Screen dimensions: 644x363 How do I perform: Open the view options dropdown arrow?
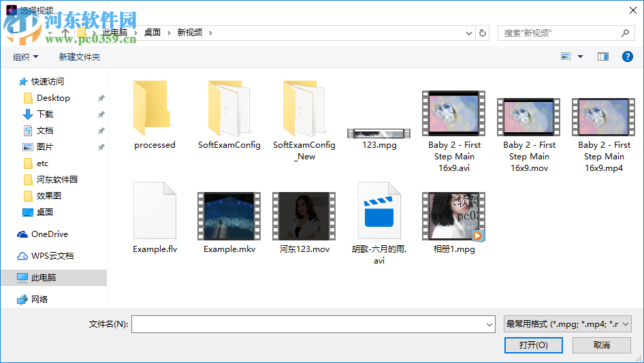coord(580,57)
